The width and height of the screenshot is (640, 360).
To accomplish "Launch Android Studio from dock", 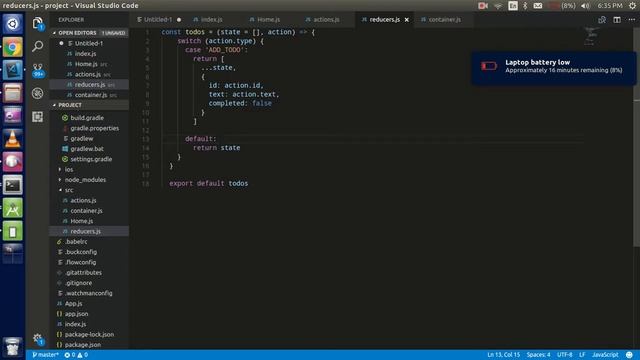I will pyautogui.click(x=13, y=209).
